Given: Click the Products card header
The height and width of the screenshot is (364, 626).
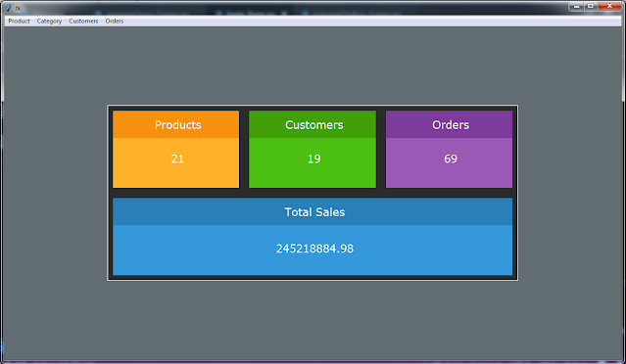Looking at the screenshot, I should tap(176, 124).
